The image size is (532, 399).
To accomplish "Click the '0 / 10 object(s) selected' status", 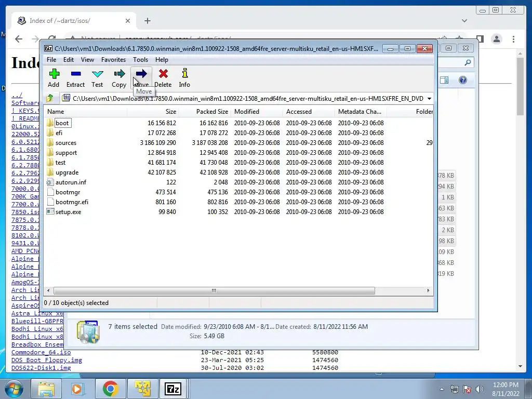I will (x=76, y=303).
